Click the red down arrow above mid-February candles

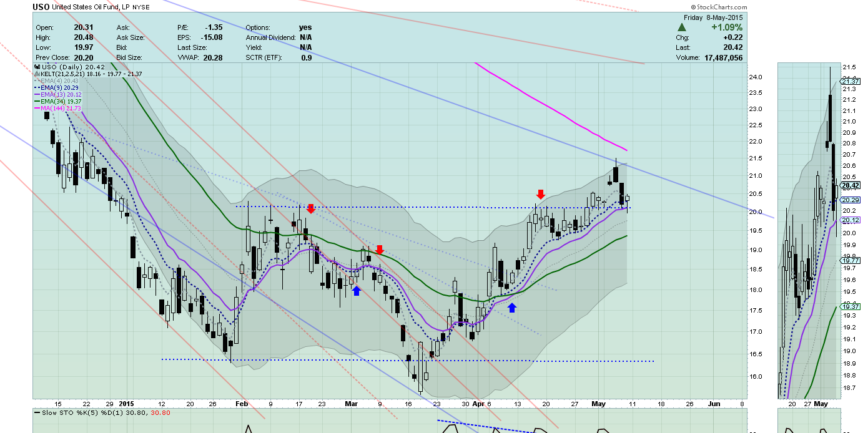(310, 208)
